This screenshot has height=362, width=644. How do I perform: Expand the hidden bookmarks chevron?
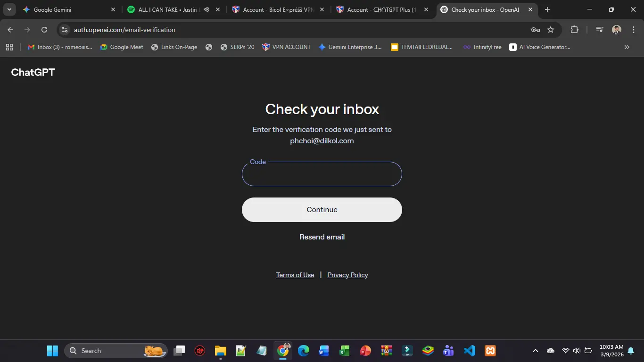[x=627, y=47]
